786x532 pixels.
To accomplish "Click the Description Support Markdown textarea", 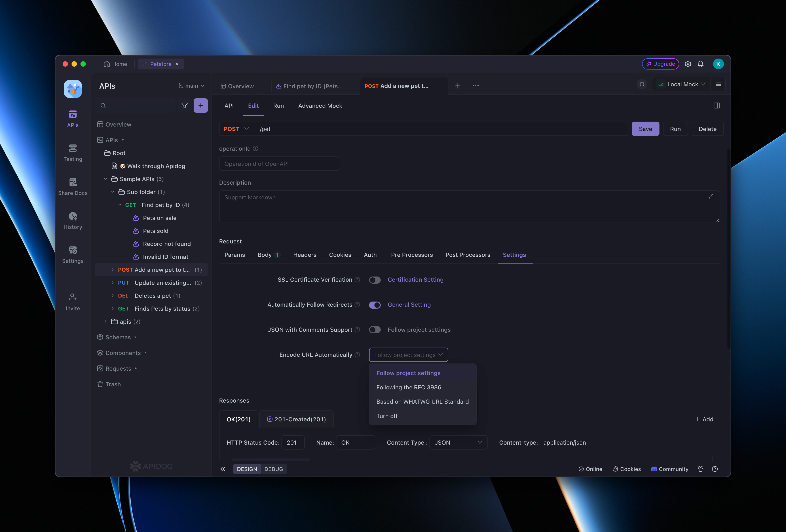I will point(469,206).
